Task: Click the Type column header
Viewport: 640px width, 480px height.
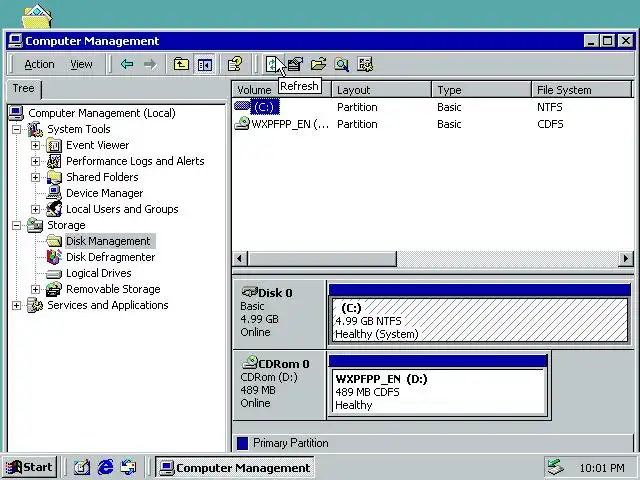Action: [481, 89]
